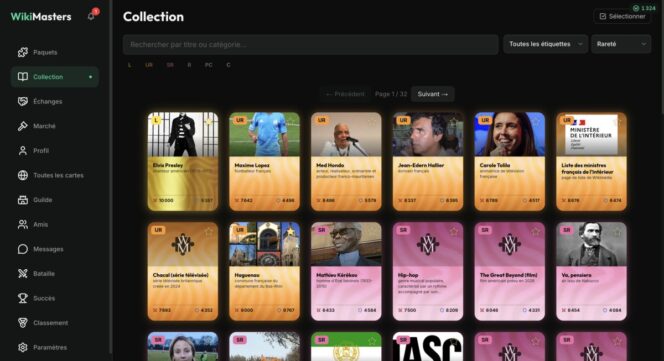Viewport: 664px width, 361px height.
Task: Toggle favorite star on Chacal card
Action: click(209, 231)
